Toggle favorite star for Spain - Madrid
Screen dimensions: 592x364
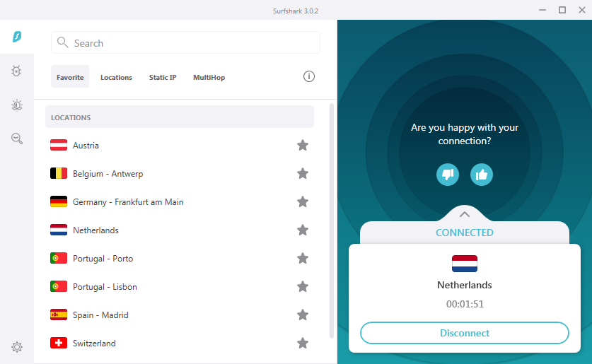303,315
